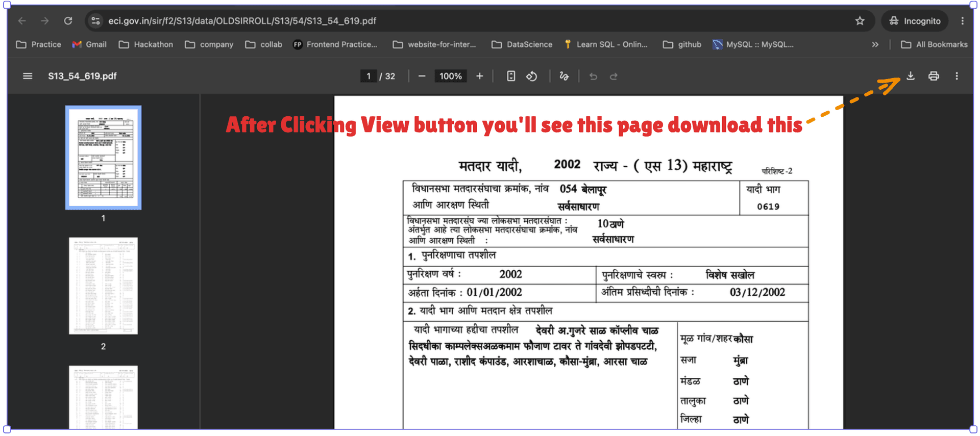This screenshot has width=980, height=436.
Task: Select the draw annotation tool
Action: click(x=564, y=76)
